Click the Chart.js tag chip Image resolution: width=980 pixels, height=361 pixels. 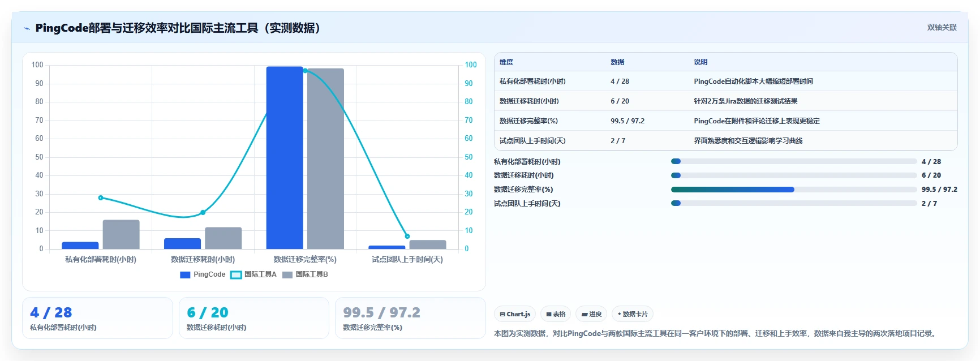click(x=515, y=314)
